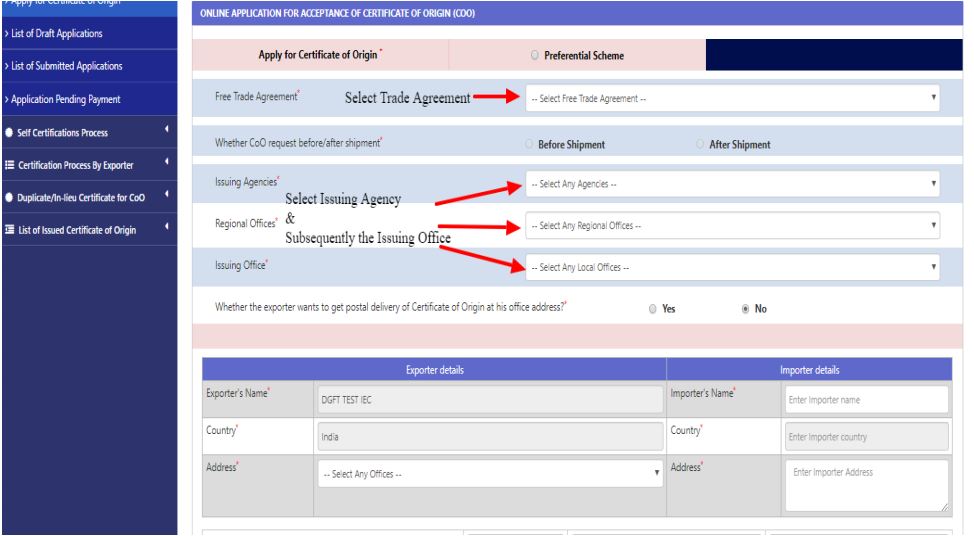Select Yes for postal delivery
This screenshot has width=974, height=536.
coord(653,309)
